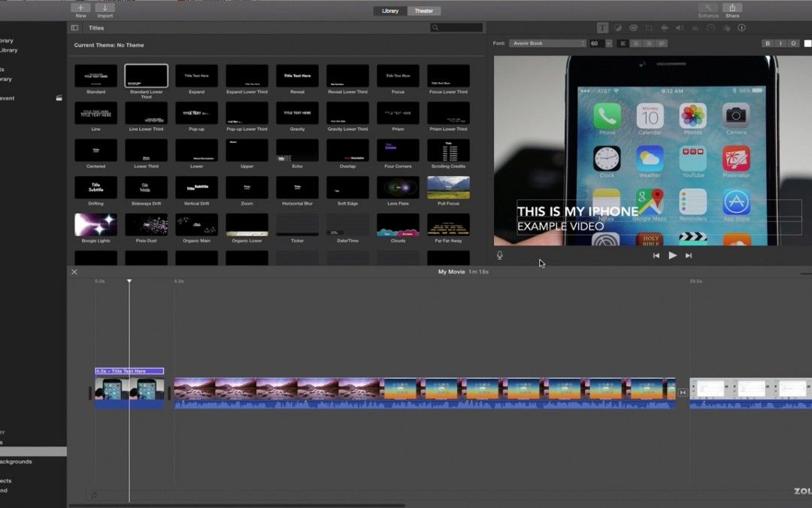Click the Import media arrow button
The height and width of the screenshot is (508, 812).
pos(105,8)
